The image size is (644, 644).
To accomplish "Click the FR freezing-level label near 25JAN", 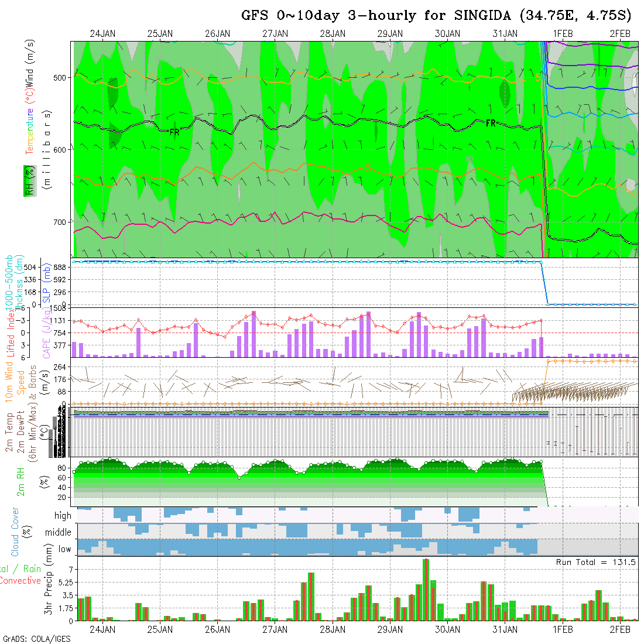I will click(x=174, y=132).
